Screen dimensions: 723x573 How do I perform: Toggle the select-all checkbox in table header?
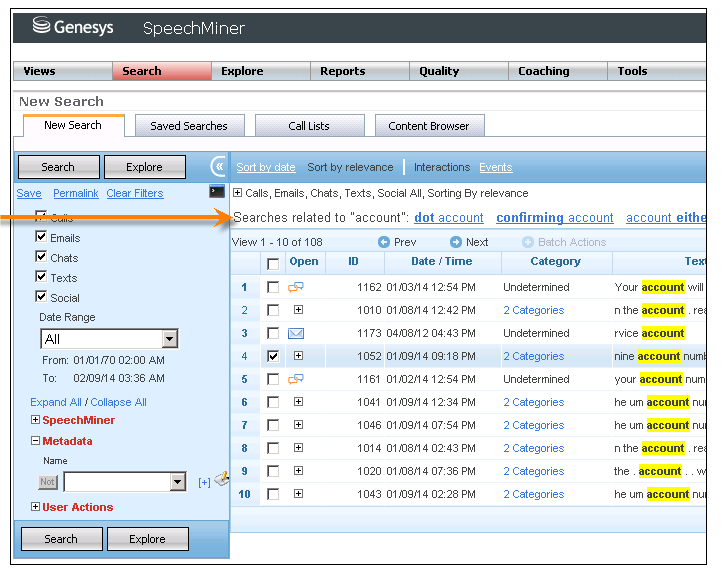coord(273,263)
